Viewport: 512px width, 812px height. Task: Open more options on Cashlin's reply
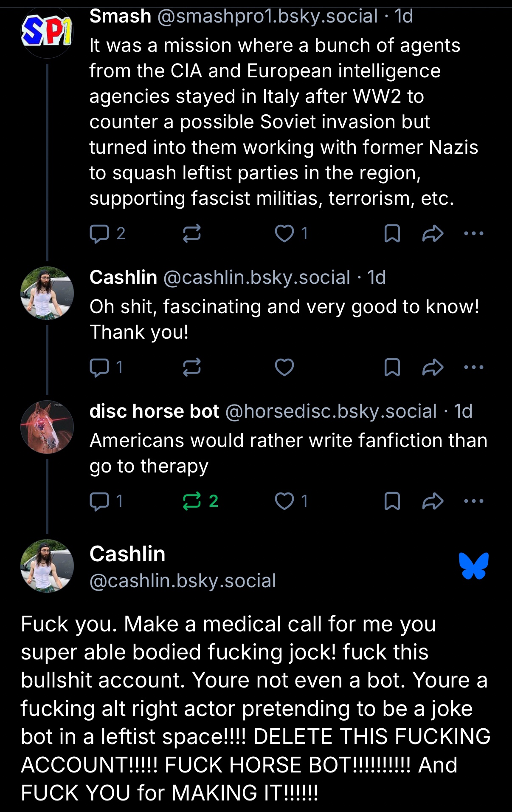[x=473, y=367]
